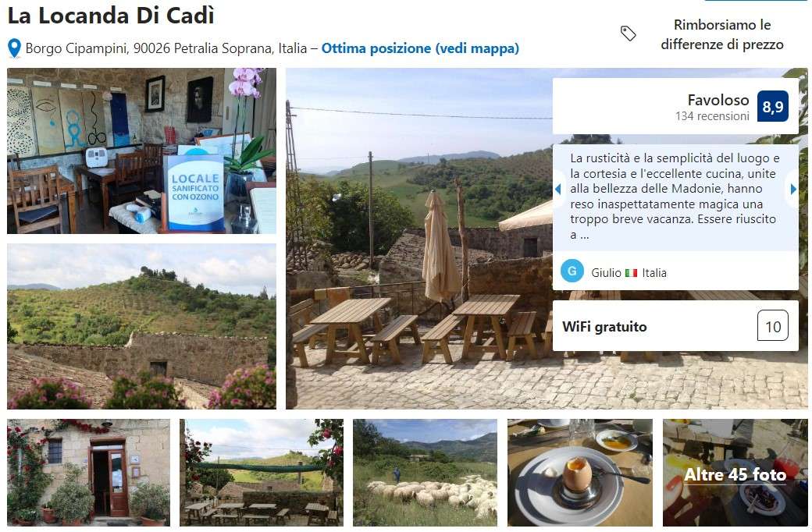The width and height of the screenshot is (812, 532).
Task: Open the boiled egg breakfast photo
Action: click(580, 473)
